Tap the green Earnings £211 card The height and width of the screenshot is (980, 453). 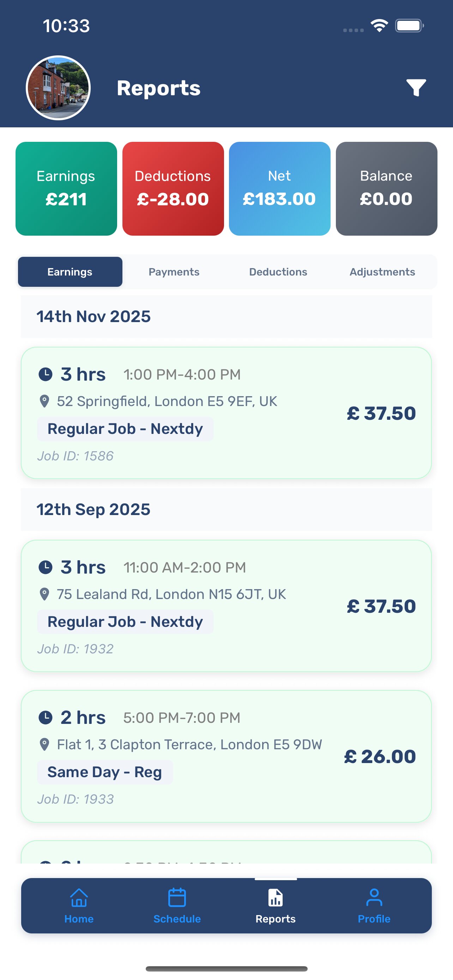66,189
